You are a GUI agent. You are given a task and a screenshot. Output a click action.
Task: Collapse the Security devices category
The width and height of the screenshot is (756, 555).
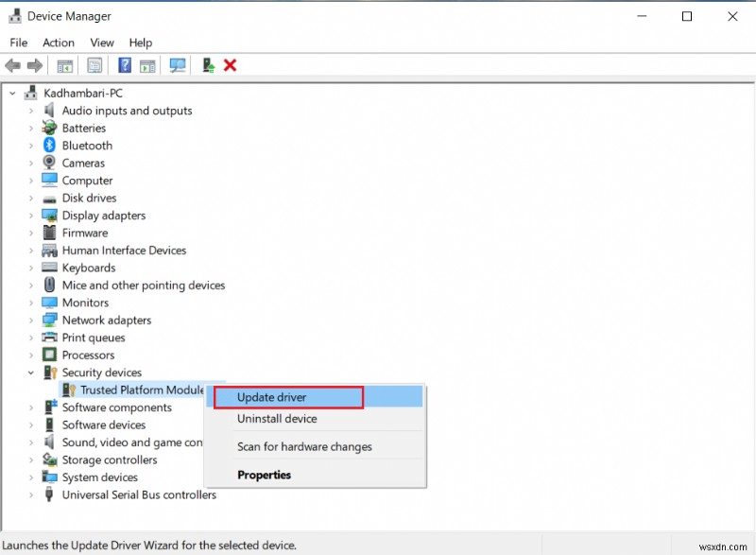pos(29,373)
